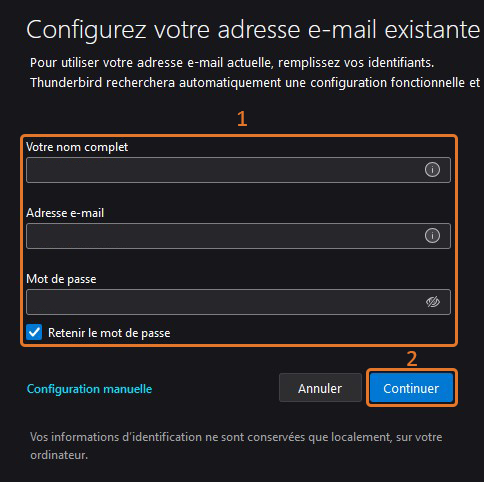This screenshot has height=482, width=484.
Task: Uncheck the Retenir le mot de passe checkbox
Action: (x=34, y=332)
